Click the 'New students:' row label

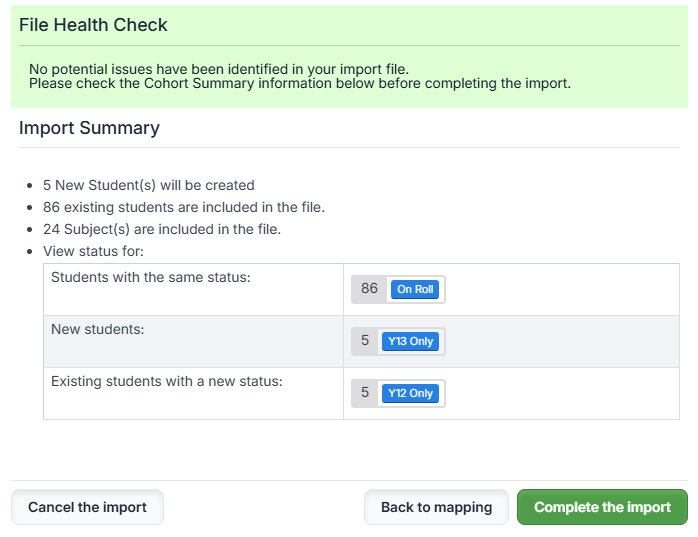pyautogui.click(x=97, y=329)
